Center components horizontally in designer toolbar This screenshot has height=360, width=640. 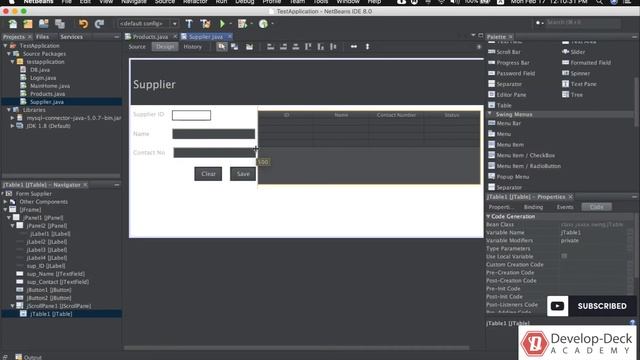tap(296, 47)
